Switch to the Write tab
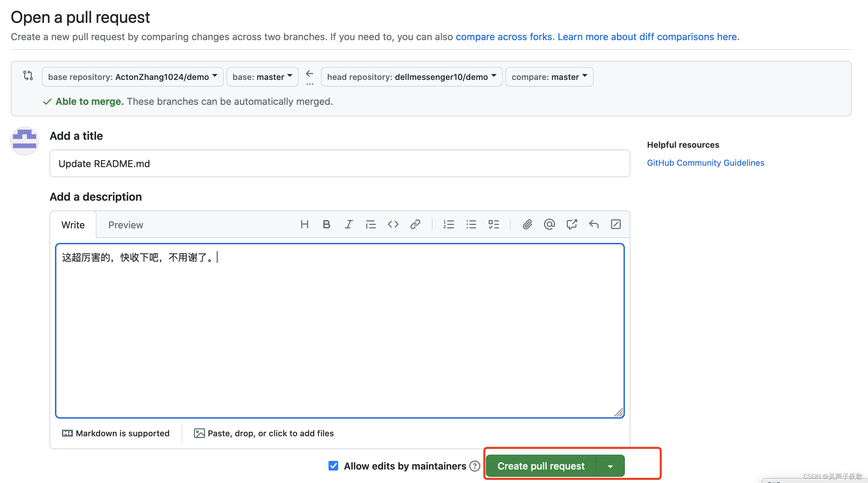Screen dimensions: 868x483 click(73, 225)
